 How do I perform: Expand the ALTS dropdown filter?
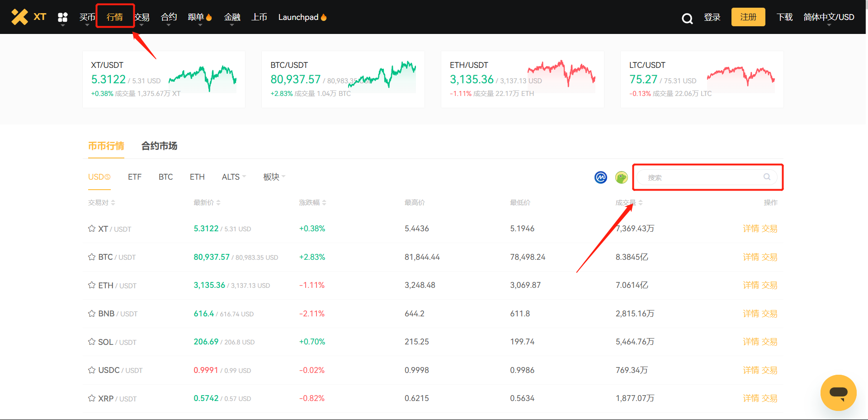234,177
